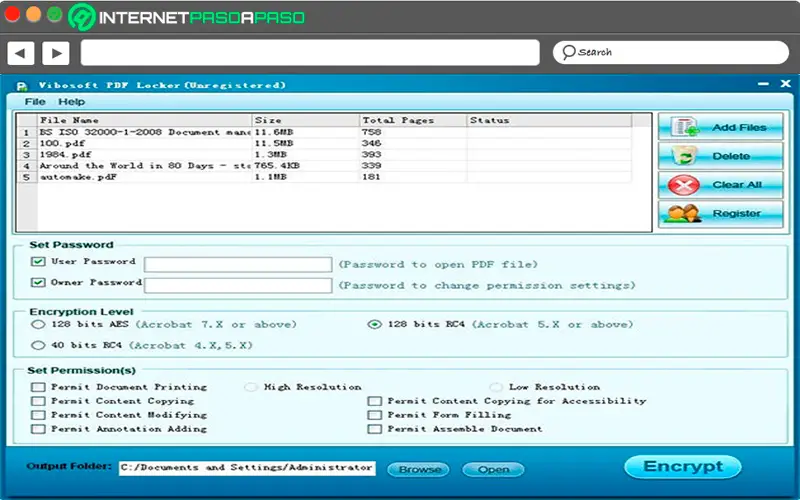Enable Permit Content Modifying

(x=38, y=415)
